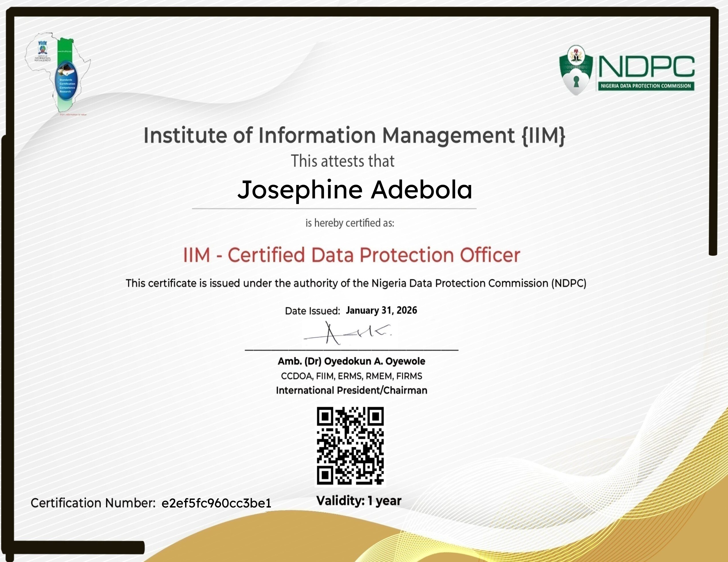
Task: Click the Institute of Information Management heading
Action: pos(354,136)
